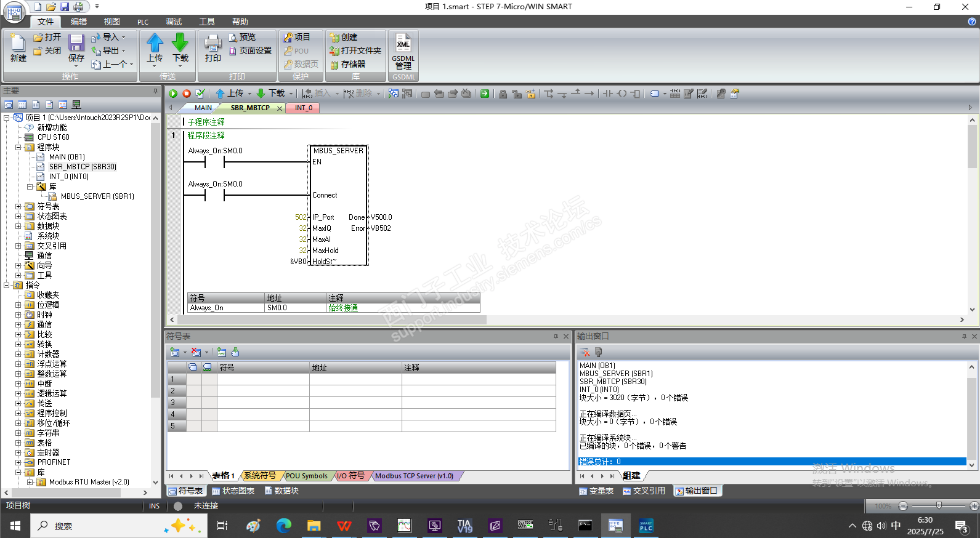Expand the 位逻辑 instruction folder
Image resolution: width=980 pixels, height=538 pixels.
click(18, 305)
